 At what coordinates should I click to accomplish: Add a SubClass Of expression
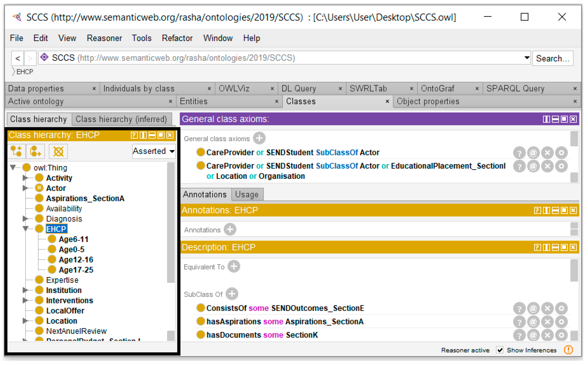tap(232, 294)
